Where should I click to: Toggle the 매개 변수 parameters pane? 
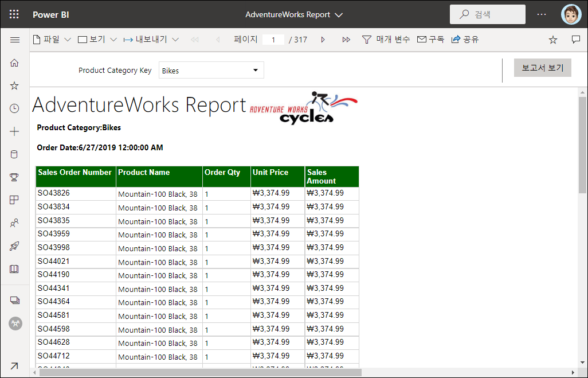[386, 40]
